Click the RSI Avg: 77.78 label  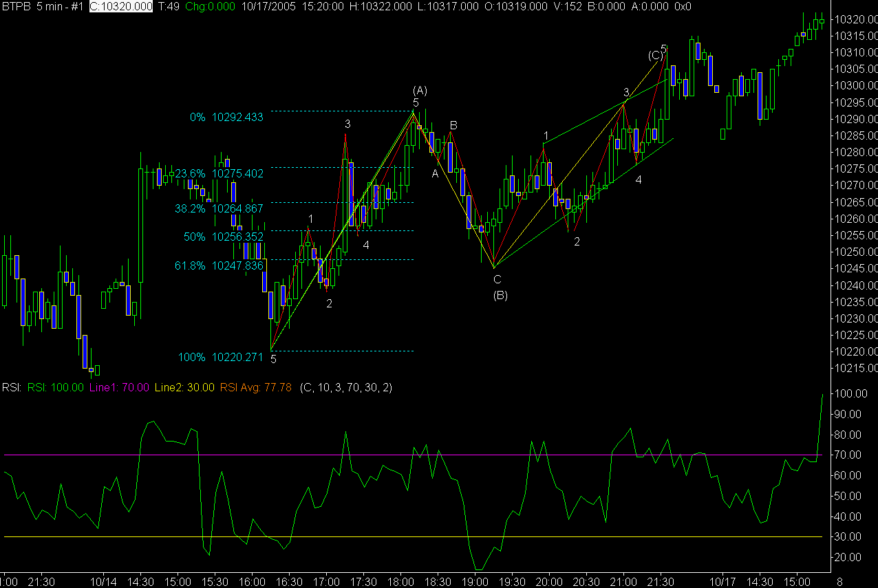256,388
